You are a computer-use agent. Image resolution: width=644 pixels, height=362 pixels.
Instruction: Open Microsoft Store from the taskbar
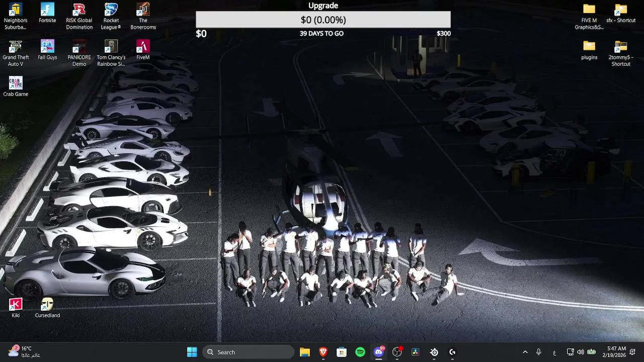[x=342, y=352]
